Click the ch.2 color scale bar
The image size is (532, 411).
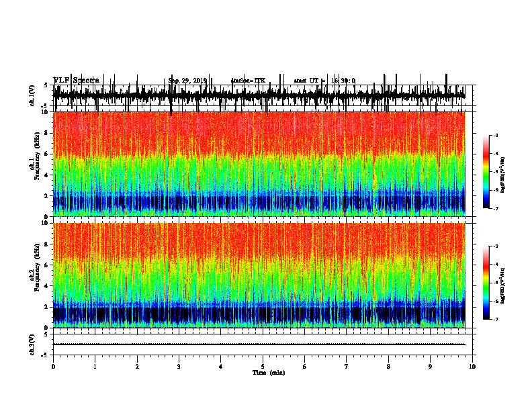pos(486,283)
